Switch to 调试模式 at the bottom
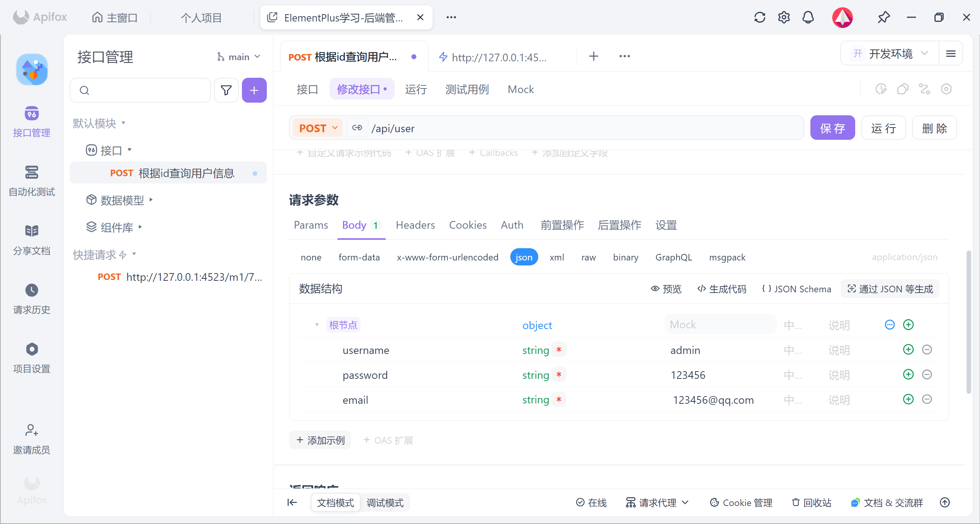The image size is (980, 524). tap(385, 503)
